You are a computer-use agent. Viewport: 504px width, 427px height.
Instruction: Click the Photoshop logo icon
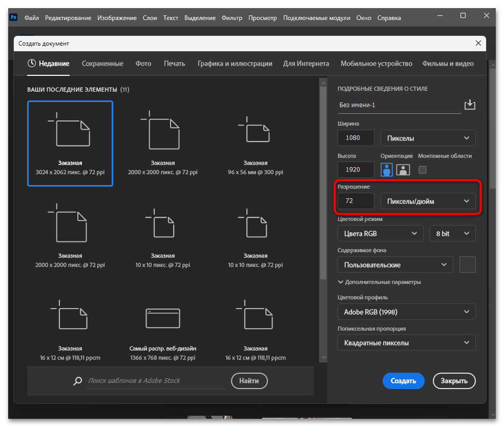(13, 17)
